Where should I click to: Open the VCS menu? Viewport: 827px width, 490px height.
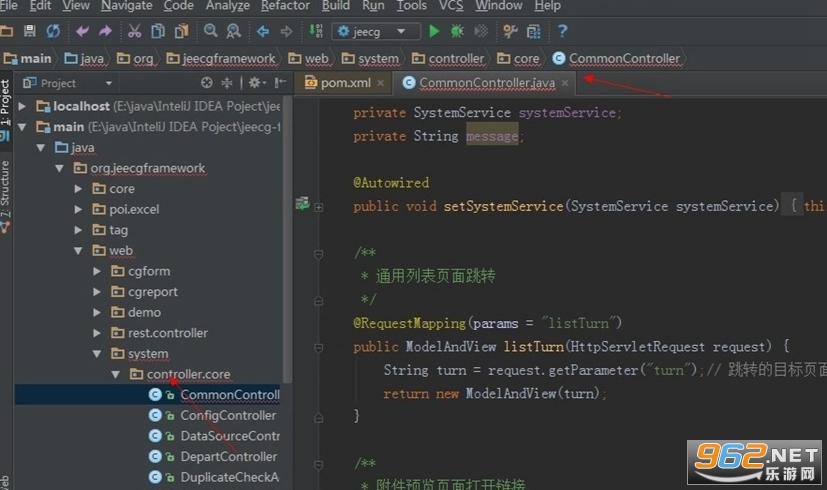click(451, 6)
